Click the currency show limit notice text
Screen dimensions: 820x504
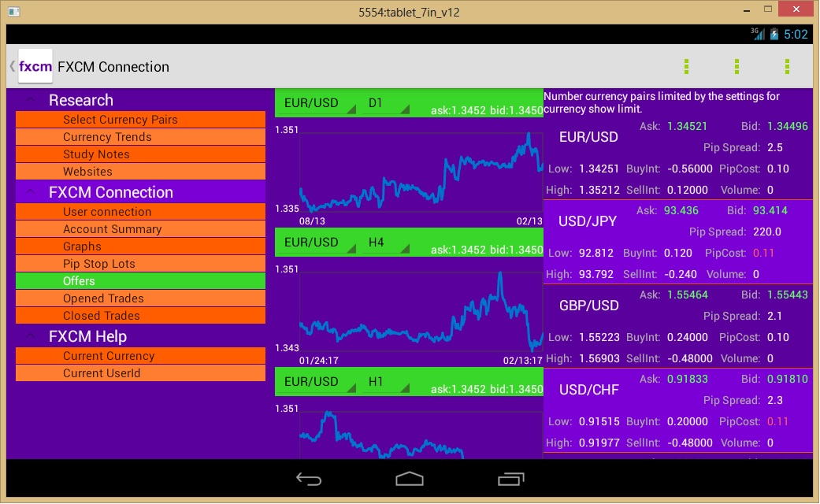[x=662, y=102]
